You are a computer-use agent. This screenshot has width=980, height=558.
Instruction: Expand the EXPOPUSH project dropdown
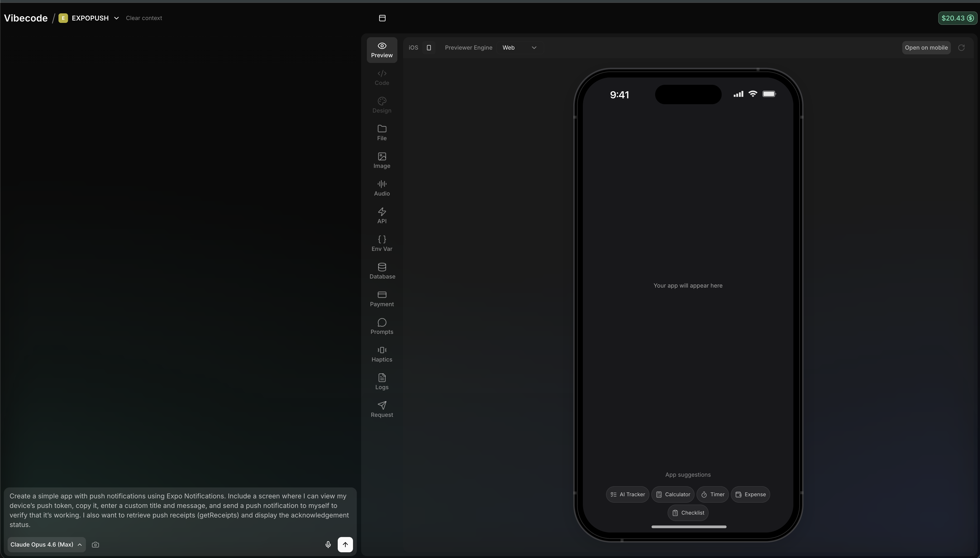click(116, 18)
